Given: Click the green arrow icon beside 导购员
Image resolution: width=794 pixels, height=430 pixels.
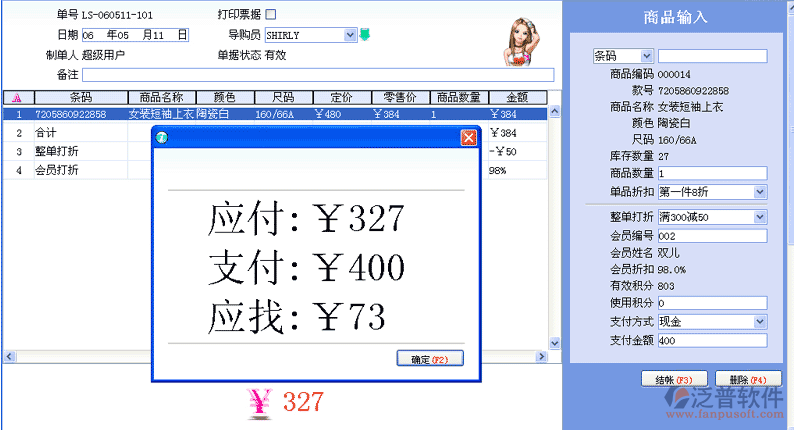Looking at the screenshot, I should [364, 34].
